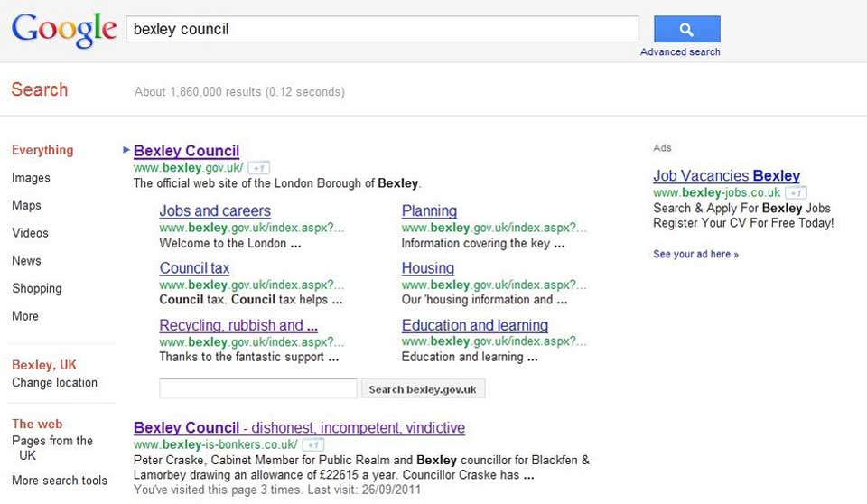Click the green URL under Education and learning
867x504 pixels.
[494, 342]
